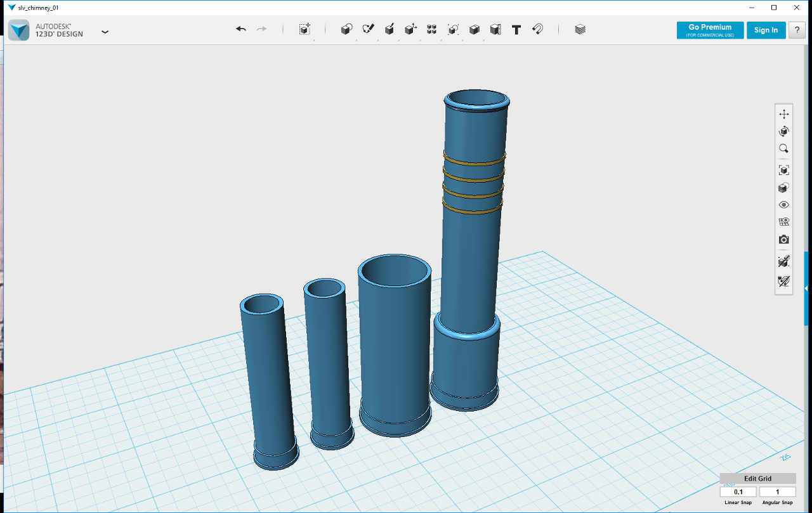The height and width of the screenshot is (513, 812).
Task: Open the Primitives tool
Action: 346,29
